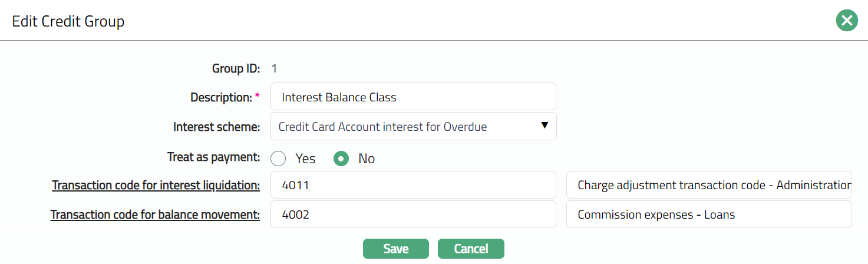The image size is (868, 264).
Task: Save the credit group changes
Action: tap(395, 249)
